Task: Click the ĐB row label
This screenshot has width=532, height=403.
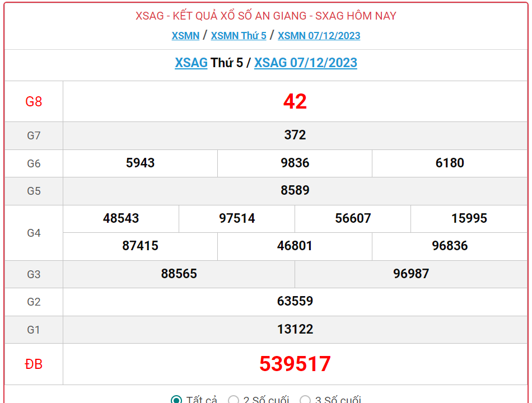Action: pos(34,364)
